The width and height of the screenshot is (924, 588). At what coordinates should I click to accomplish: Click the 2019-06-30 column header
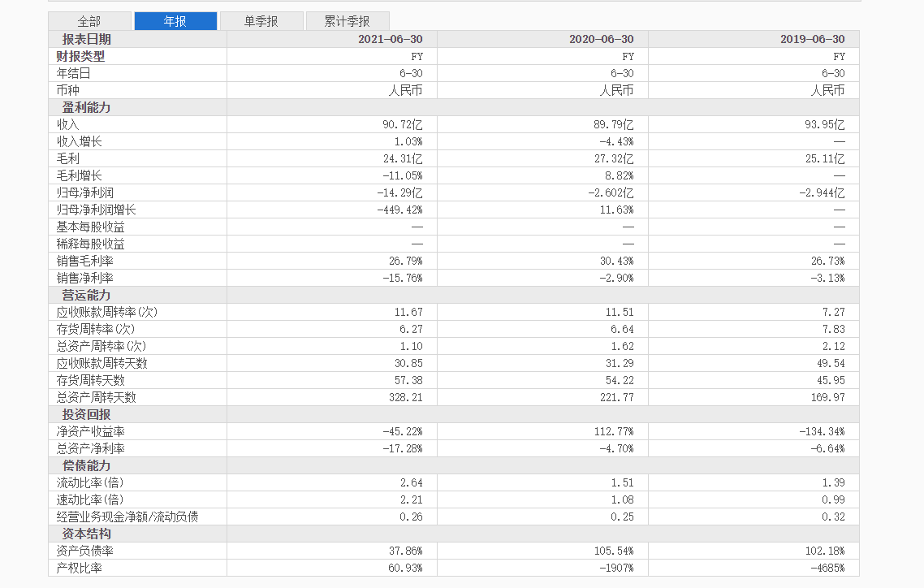click(812, 39)
